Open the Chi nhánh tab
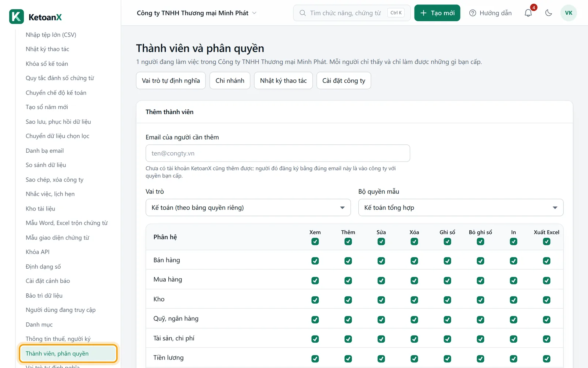Screen dimensions: 588x368 click(x=230, y=81)
